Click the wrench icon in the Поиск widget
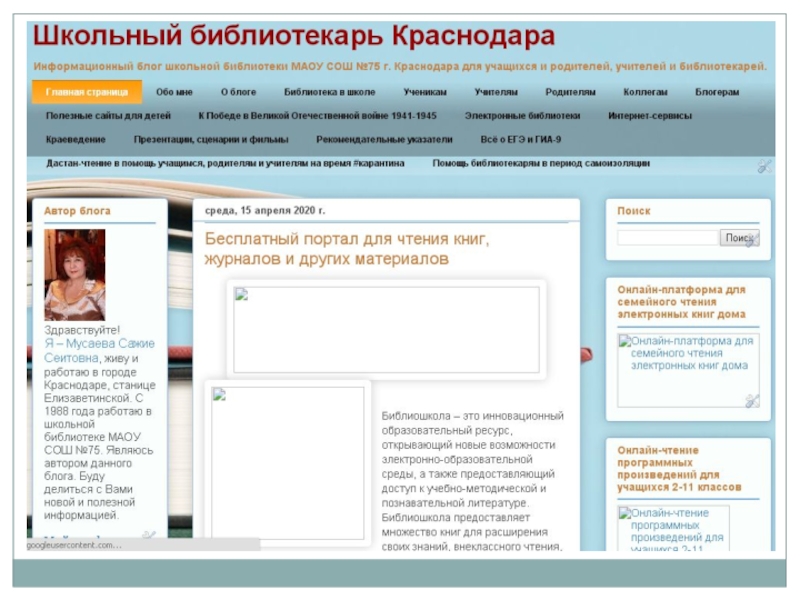The height and width of the screenshot is (600, 800). (x=752, y=239)
